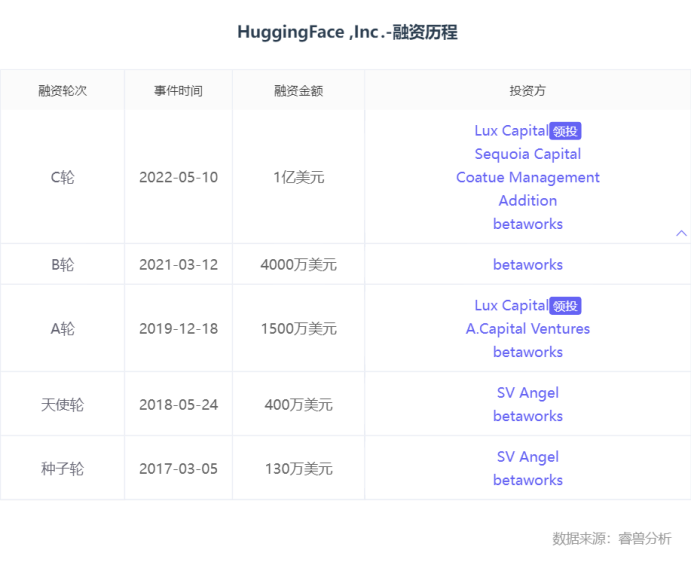Collapse the C轮 investor list chevron
The image size is (692, 575).
[x=681, y=233]
